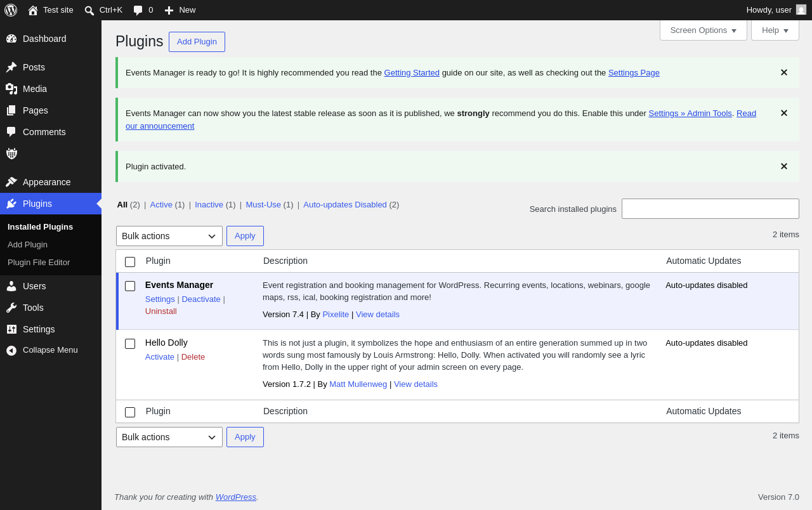
Task: Toggle the footer select-all checkbox
Action: [130, 412]
